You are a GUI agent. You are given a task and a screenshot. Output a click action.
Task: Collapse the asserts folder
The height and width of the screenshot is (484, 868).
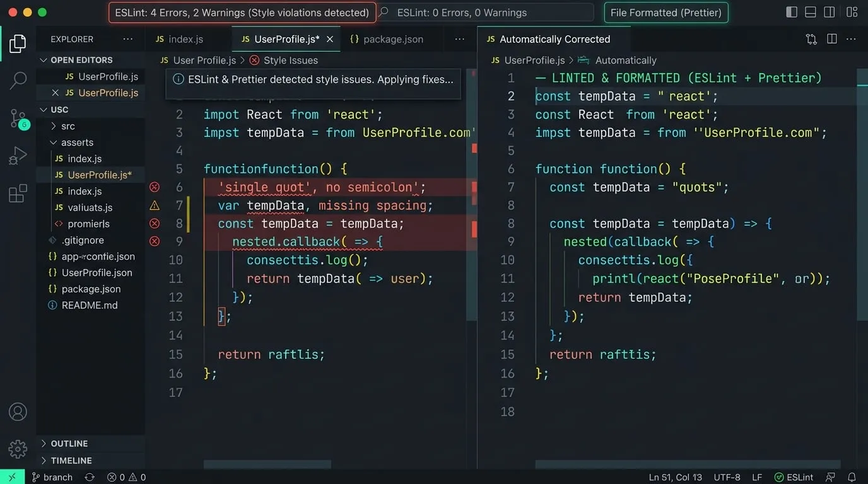point(71,142)
